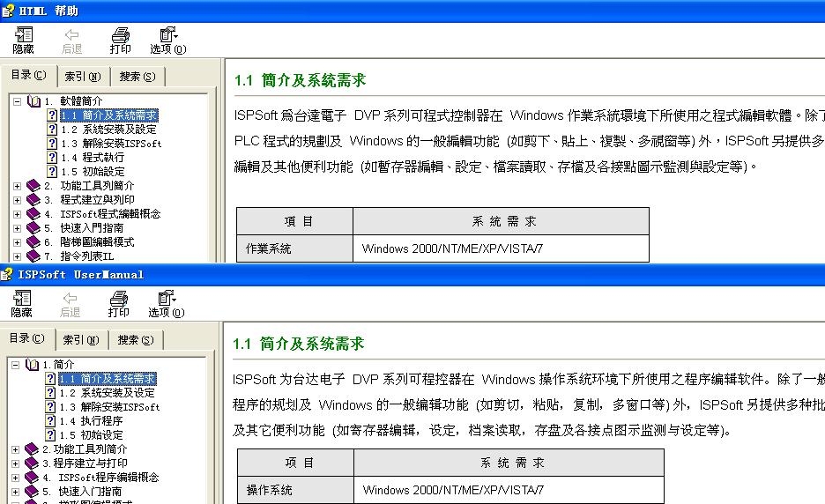Viewport: 825px width, 504px height.
Task: Click heading 1.1 簡介及系統需求 in upper content
Action: point(300,80)
